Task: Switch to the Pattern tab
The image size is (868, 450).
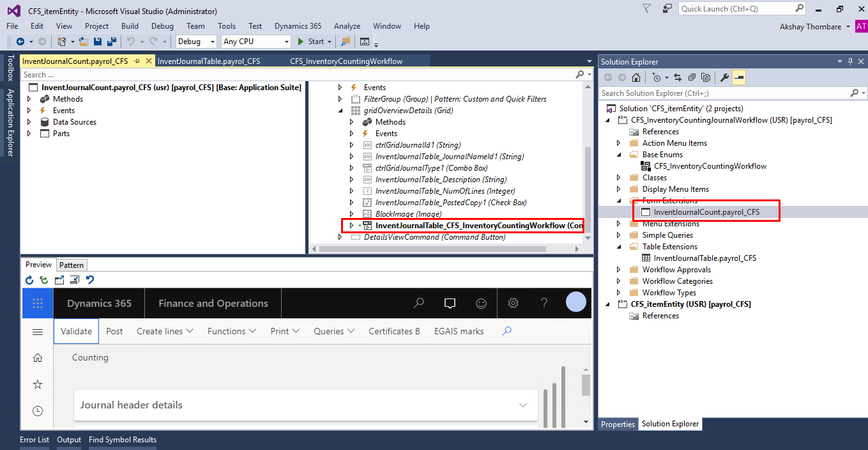Action: [x=72, y=265]
